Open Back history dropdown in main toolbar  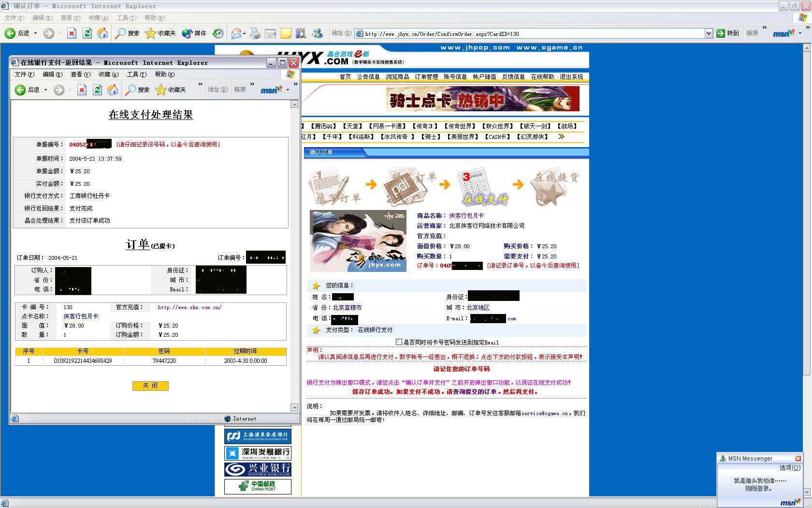pos(35,33)
